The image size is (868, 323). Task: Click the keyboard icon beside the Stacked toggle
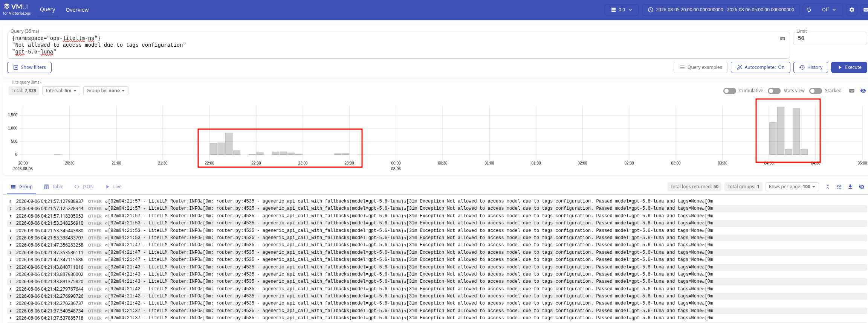[x=852, y=91]
